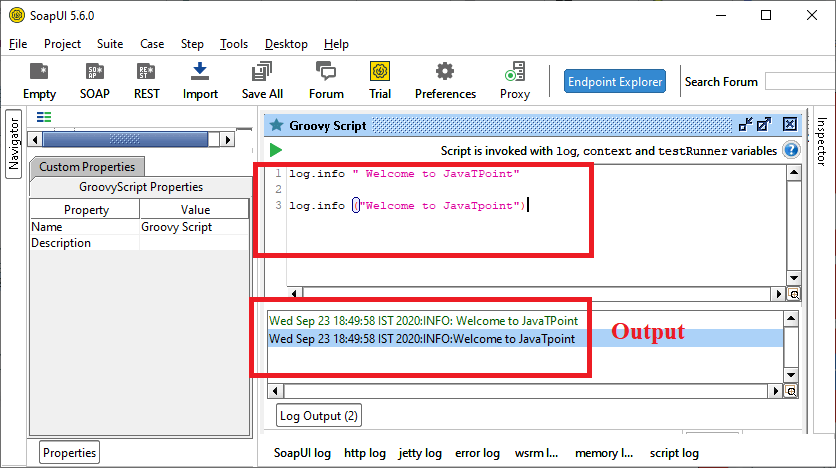
Task: Click the navigator horizontal scrollbar thumb
Action: (x=125, y=140)
